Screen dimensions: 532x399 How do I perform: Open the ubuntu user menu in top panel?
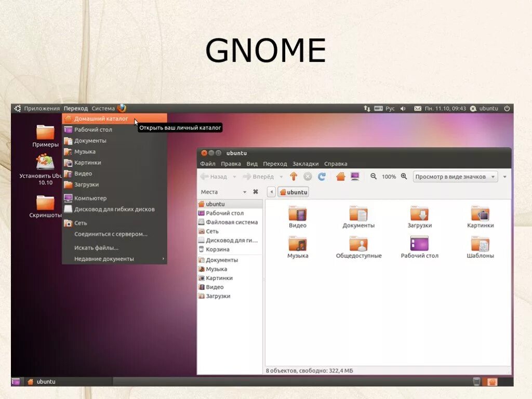pos(484,109)
